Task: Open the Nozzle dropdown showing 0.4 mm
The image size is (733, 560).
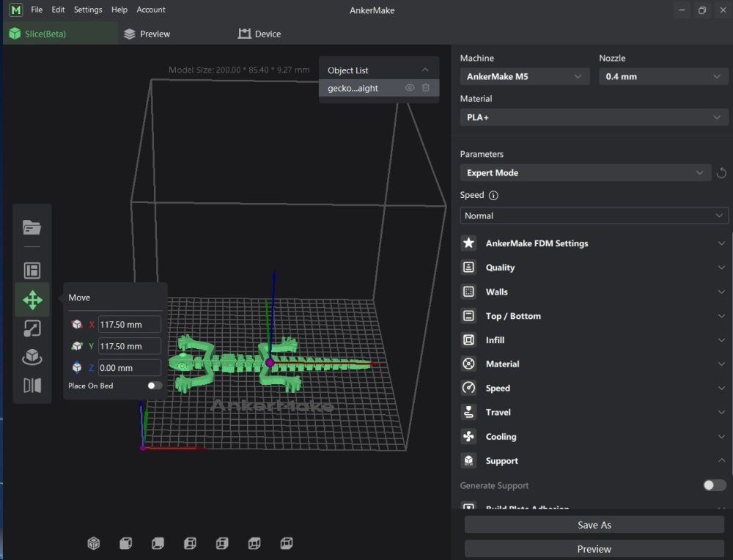Action: [x=663, y=76]
